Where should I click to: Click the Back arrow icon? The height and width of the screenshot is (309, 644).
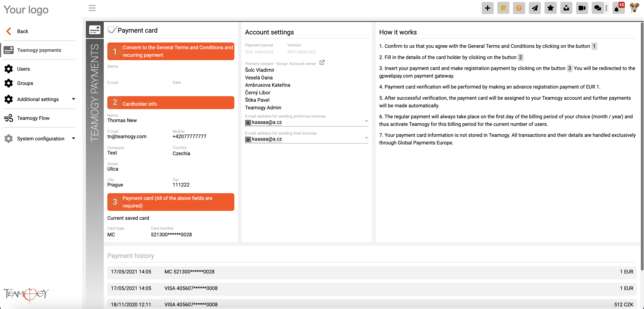pos(9,31)
